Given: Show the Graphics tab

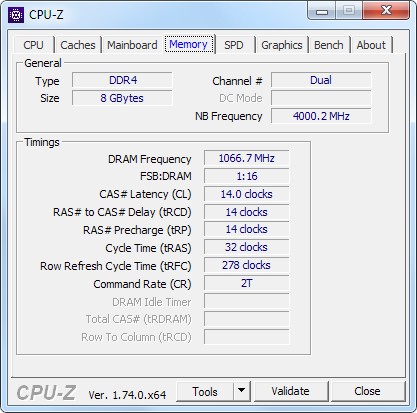Looking at the screenshot, I should [282, 45].
